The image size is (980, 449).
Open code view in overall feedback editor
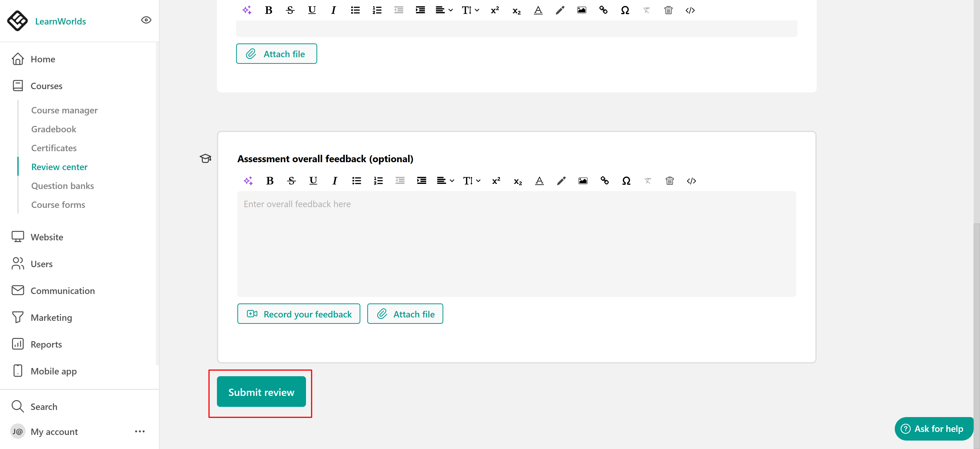click(691, 181)
